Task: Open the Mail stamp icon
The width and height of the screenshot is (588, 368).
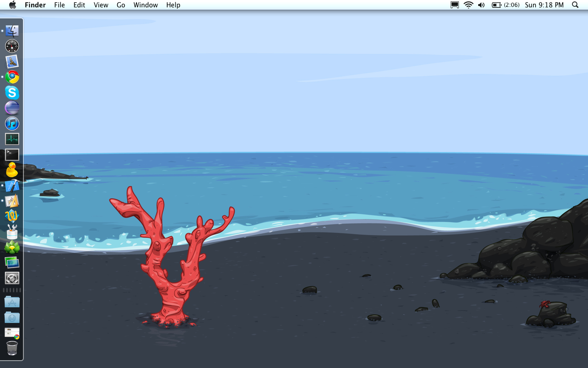Action: point(12,62)
